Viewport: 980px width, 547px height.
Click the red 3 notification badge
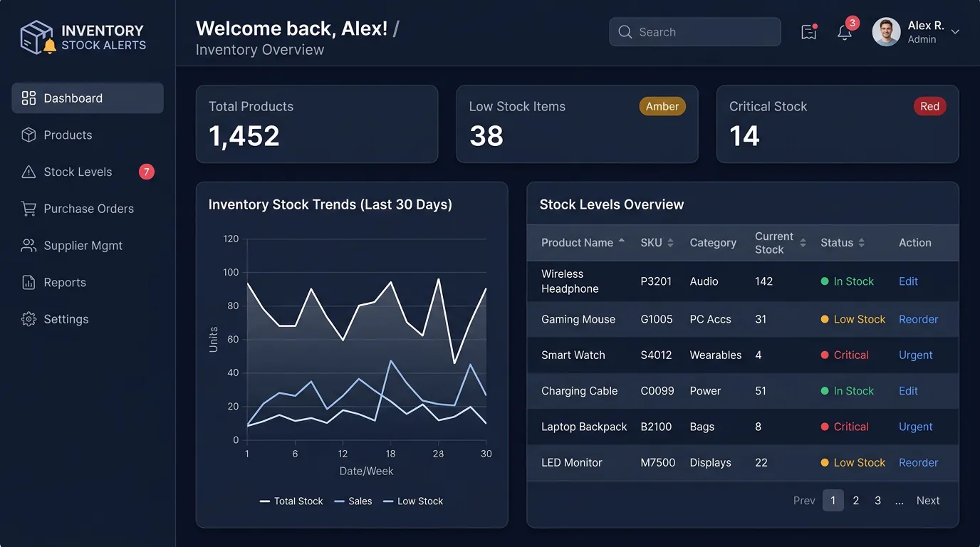(853, 23)
